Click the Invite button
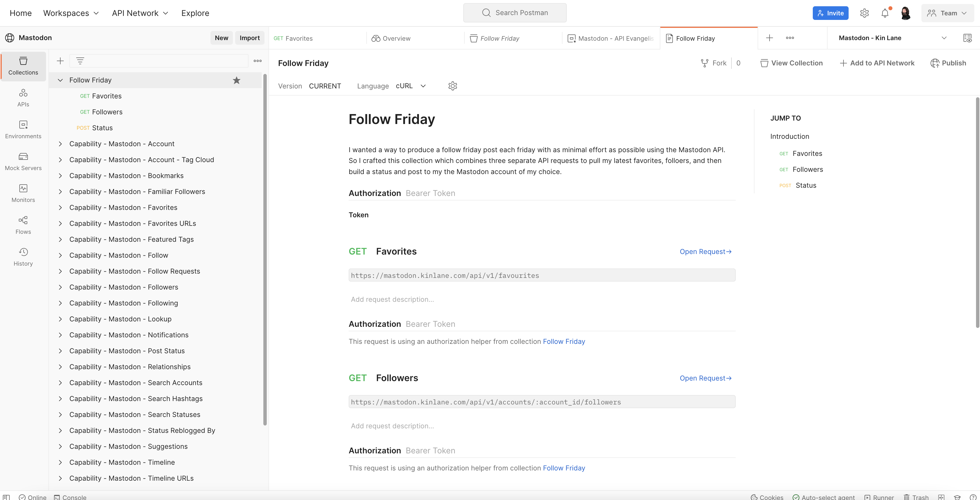The height and width of the screenshot is (500, 980). tap(830, 13)
